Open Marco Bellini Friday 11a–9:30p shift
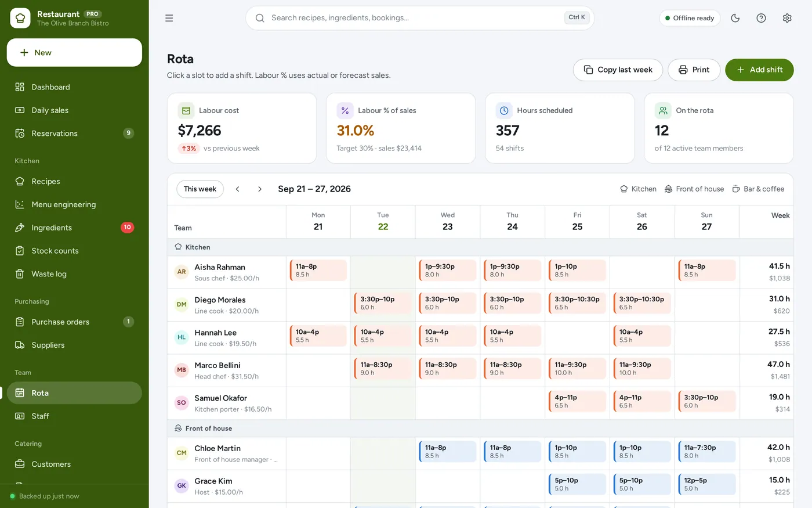812x508 pixels. (x=577, y=369)
